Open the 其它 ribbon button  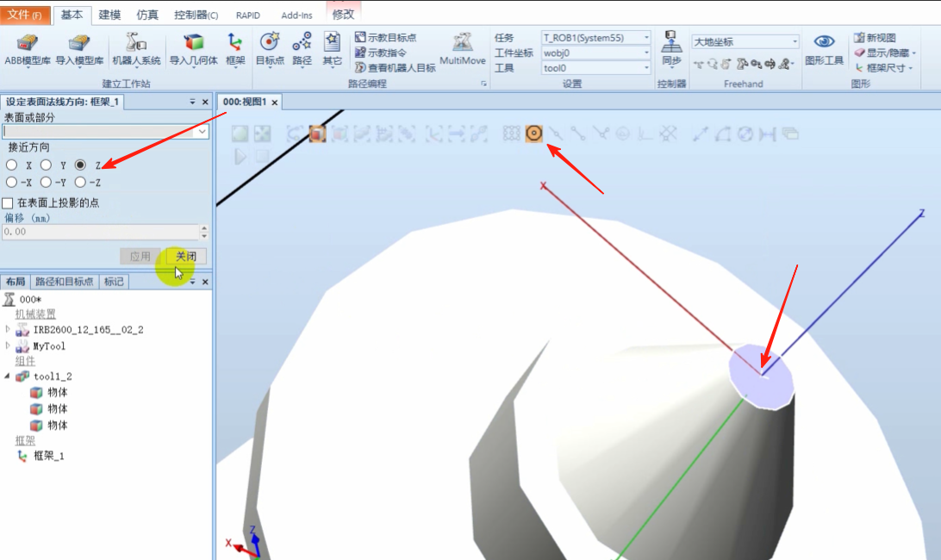coord(332,50)
